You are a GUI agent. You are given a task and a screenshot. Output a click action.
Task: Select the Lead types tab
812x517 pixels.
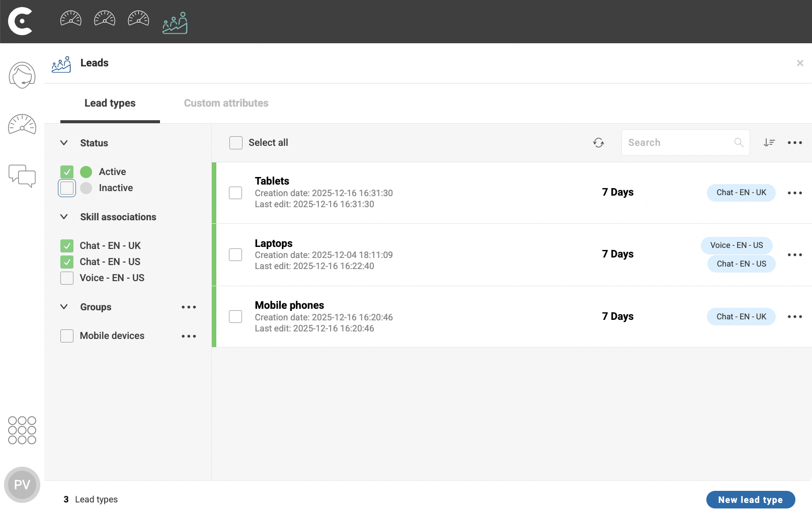pyautogui.click(x=110, y=103)
